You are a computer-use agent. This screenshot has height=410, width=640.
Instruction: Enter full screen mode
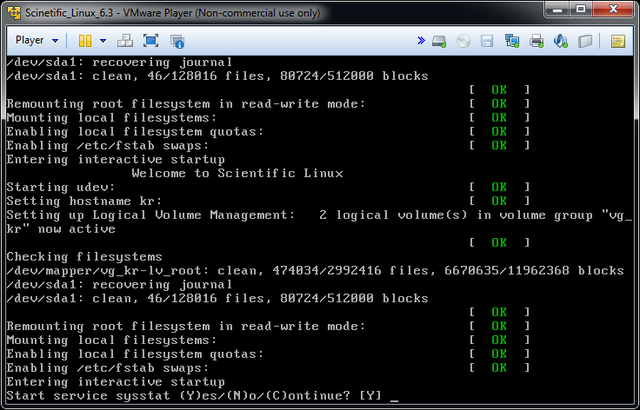coord(151,41)
